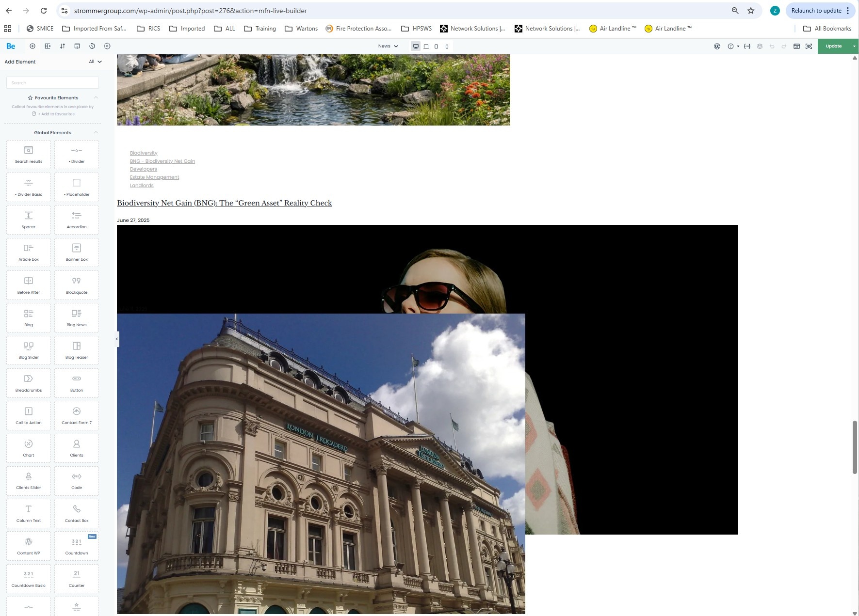Open the News template dropdown
Viewport: 859px width, 616px height.
coord(388,46)
